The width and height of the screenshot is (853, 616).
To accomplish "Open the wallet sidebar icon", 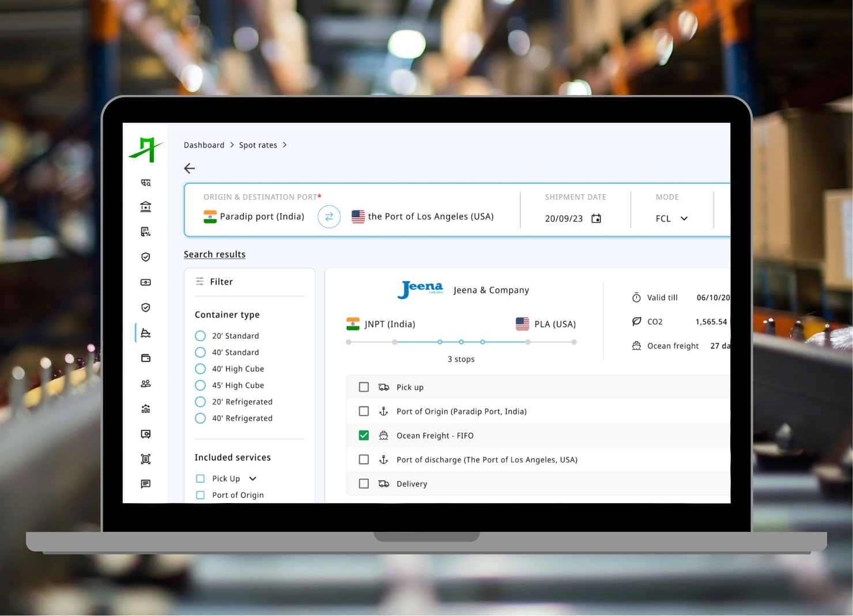I will tap(146, 358).
